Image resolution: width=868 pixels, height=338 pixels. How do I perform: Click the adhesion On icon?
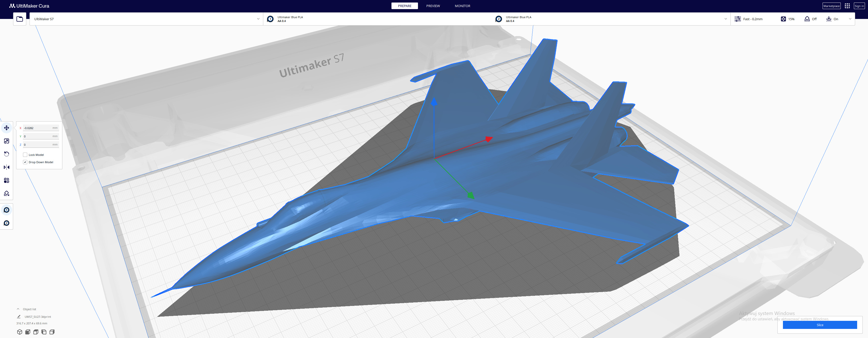(829, 19)
